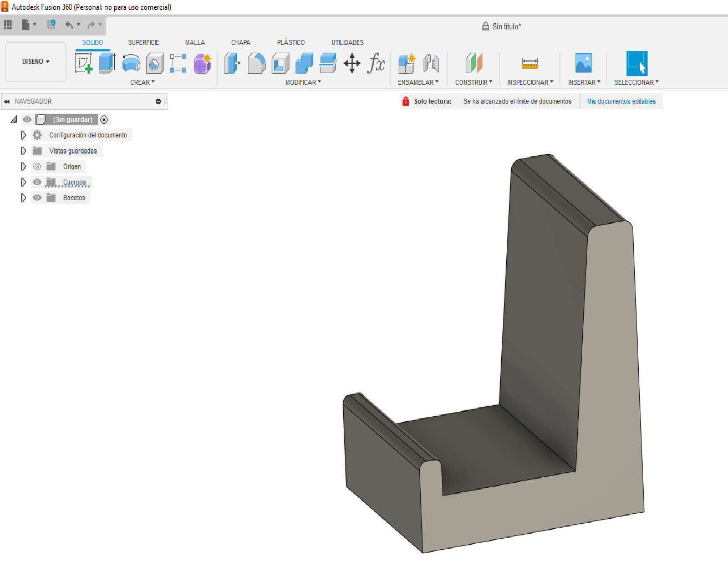Select the Fillet tool
Viewport: 728px width, 572px height.
click(256, 63)
